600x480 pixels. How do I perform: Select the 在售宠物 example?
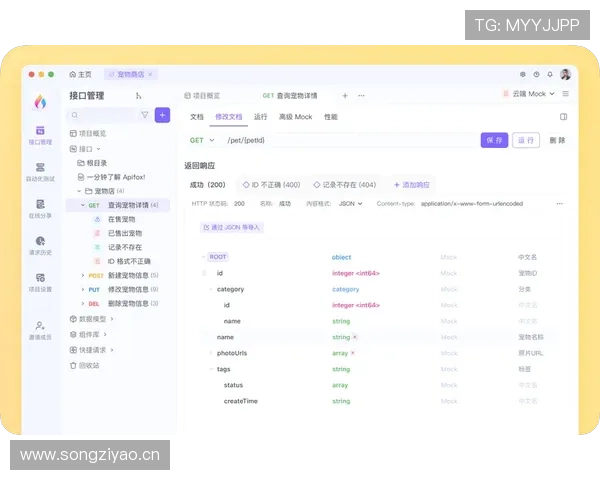coord(121,219)
